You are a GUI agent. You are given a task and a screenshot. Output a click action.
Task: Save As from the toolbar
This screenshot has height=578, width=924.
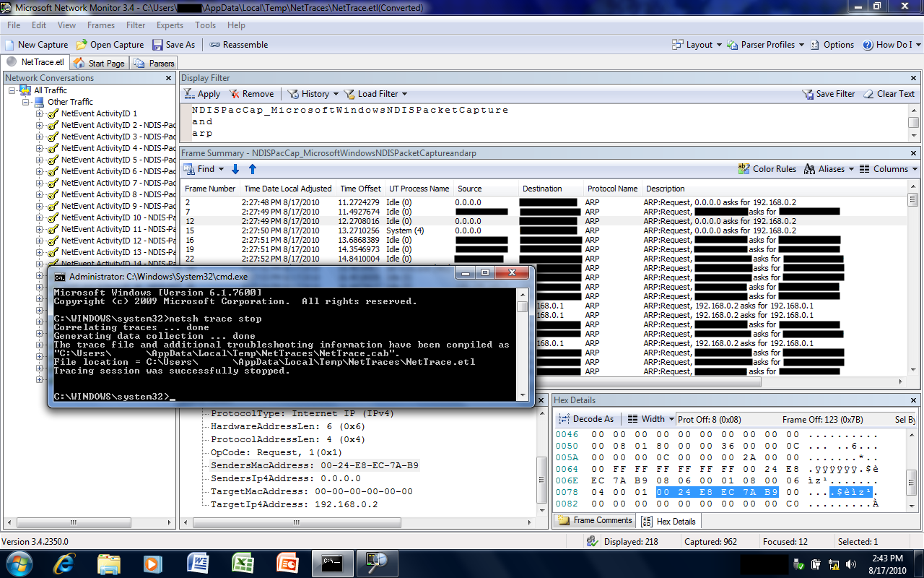pos(174,45)
